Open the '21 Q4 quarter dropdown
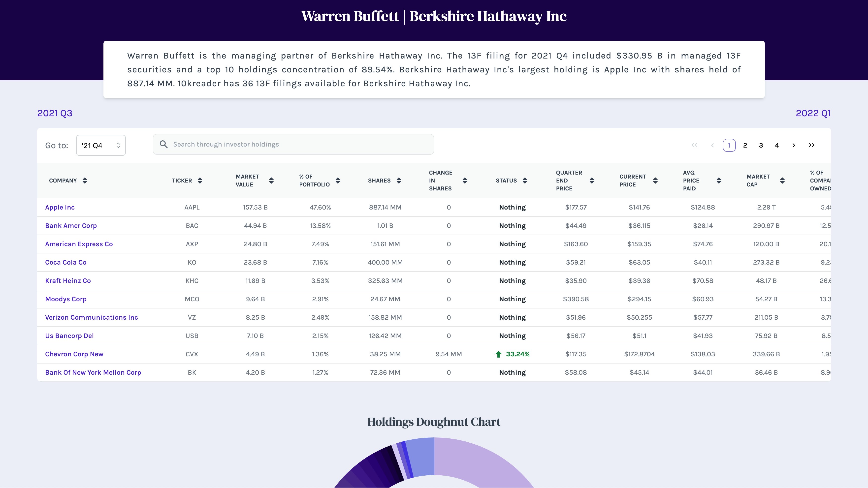 101,146
